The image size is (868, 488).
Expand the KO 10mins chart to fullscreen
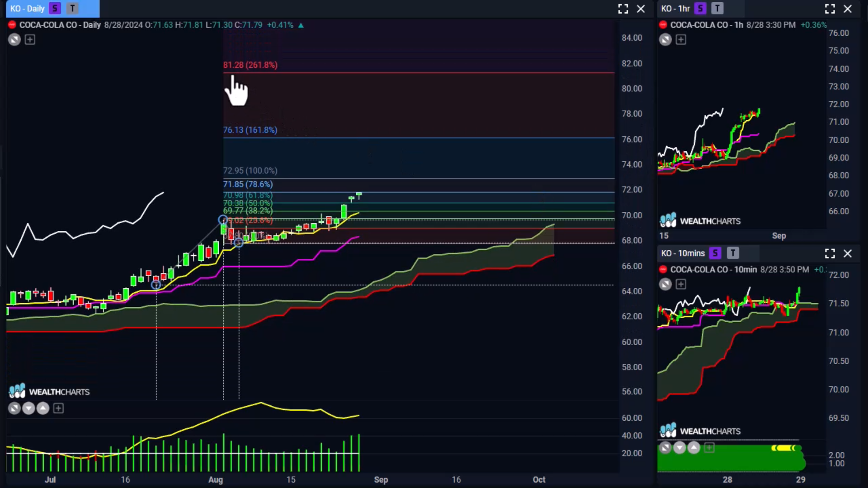[830, 253]
